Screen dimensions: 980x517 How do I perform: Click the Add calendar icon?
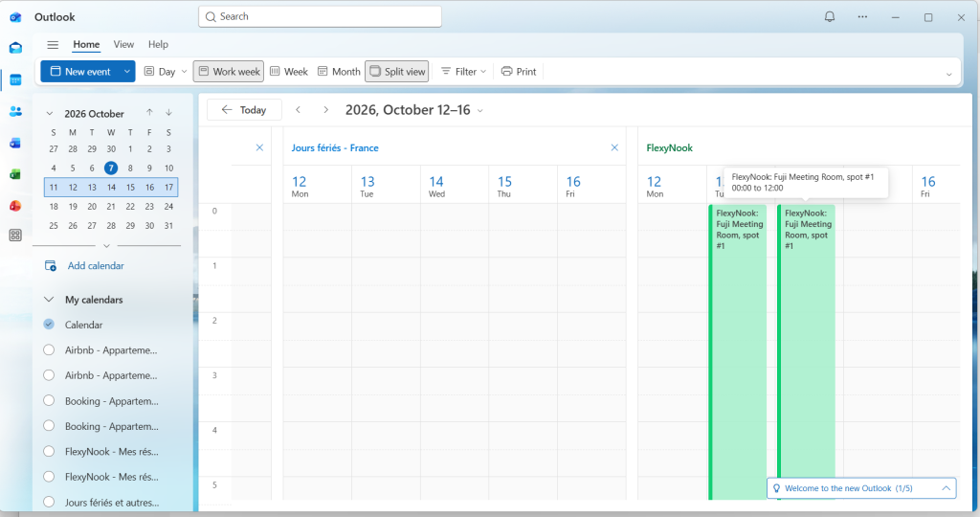pyautogui.click(x=51, y=266)
